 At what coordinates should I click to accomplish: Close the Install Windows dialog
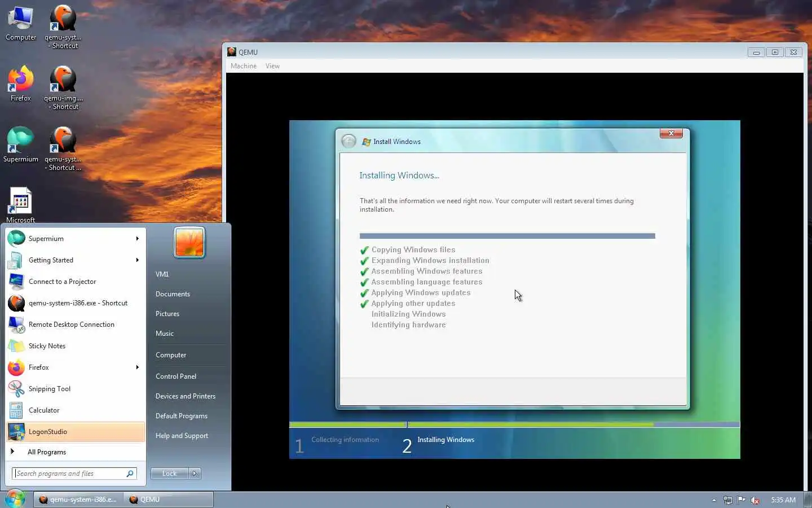pyautogui.click(x=671, y=133)
